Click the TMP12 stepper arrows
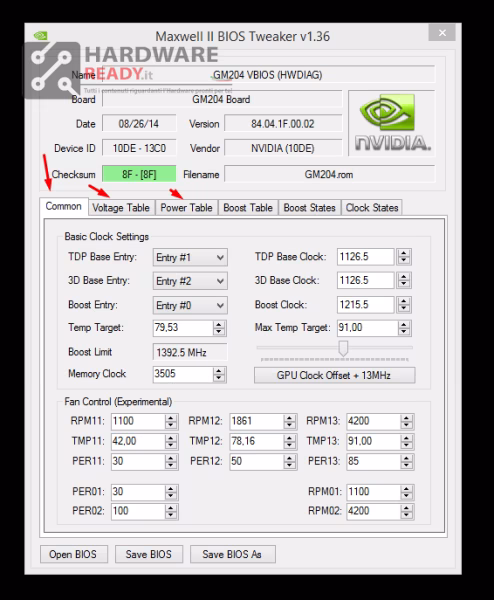The width and height of the screenshot is (494, 600). pyautogui.click(x=290, y=441)
